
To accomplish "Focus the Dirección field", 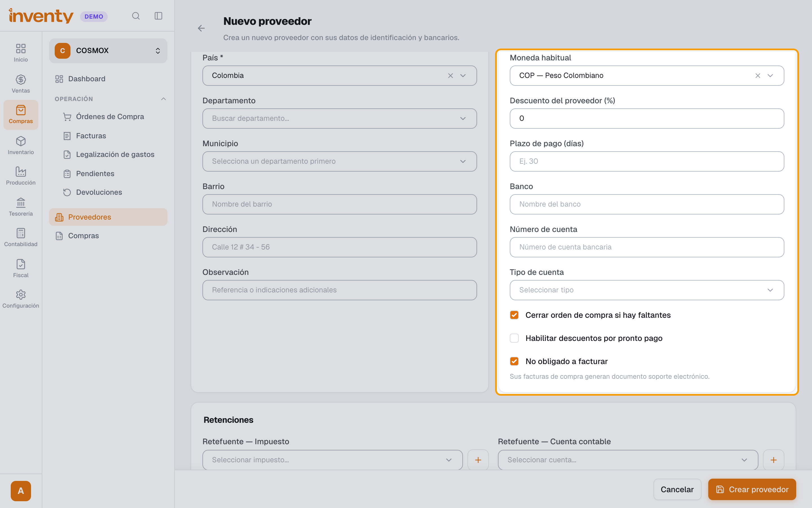I will pos(339,247).
